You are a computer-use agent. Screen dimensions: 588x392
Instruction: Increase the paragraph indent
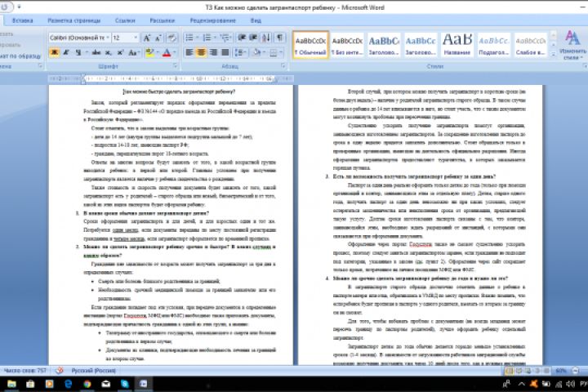253,38
